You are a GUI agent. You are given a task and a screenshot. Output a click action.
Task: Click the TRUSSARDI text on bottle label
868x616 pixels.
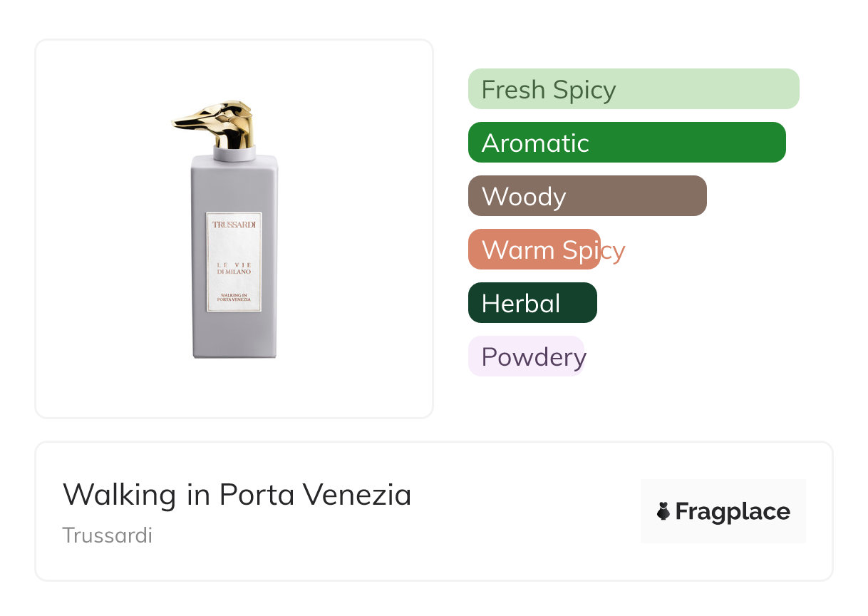coord(234,225)
